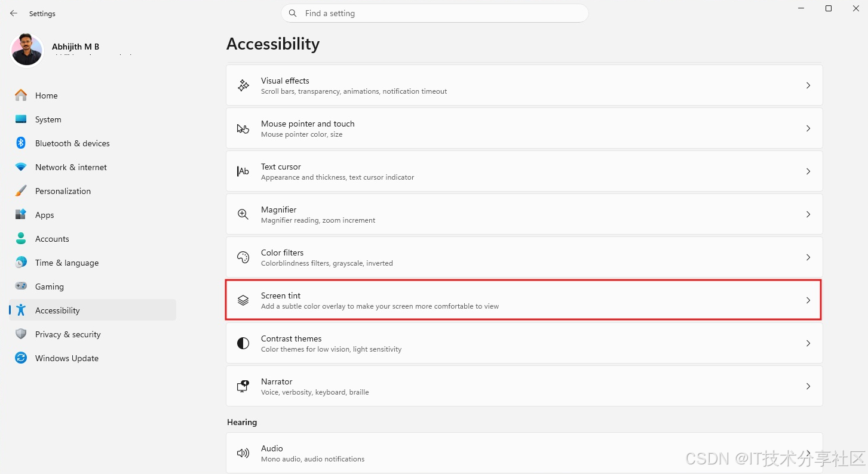Viewport: 868px width, 474px height.
Task: Click the Privacy shield icon
Action: coord(21,334)
